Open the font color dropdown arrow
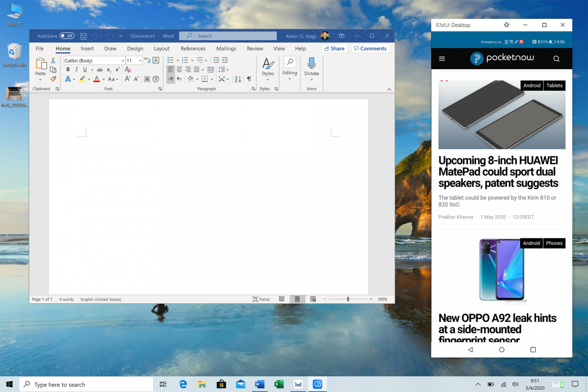Screen dimensions: 588x392 click(103, 79)
